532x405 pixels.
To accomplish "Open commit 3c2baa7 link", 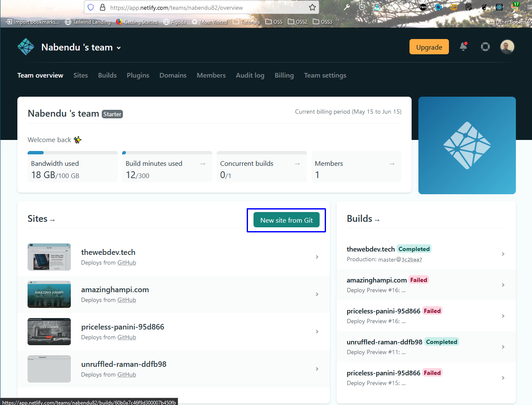I will coord(412,260).
